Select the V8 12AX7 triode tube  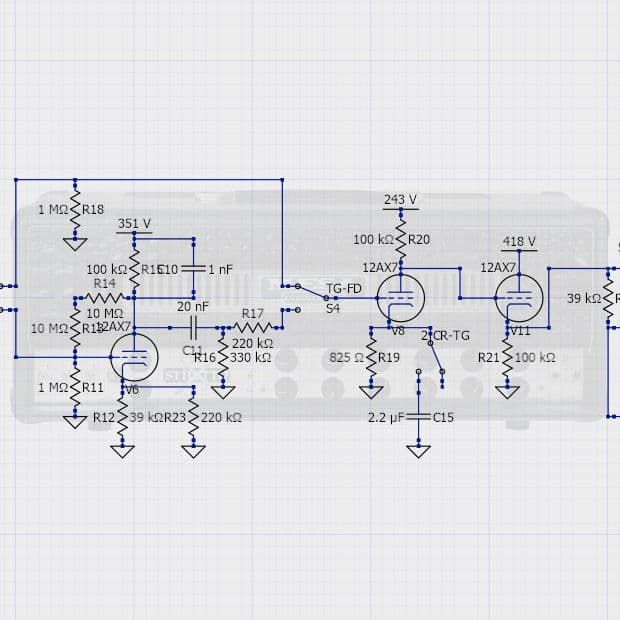tap(401, 298)
